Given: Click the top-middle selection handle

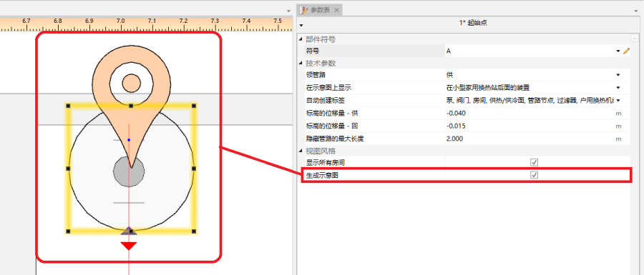Looking at the screenshot, I should pyautogui.click(x=131, y=106).
